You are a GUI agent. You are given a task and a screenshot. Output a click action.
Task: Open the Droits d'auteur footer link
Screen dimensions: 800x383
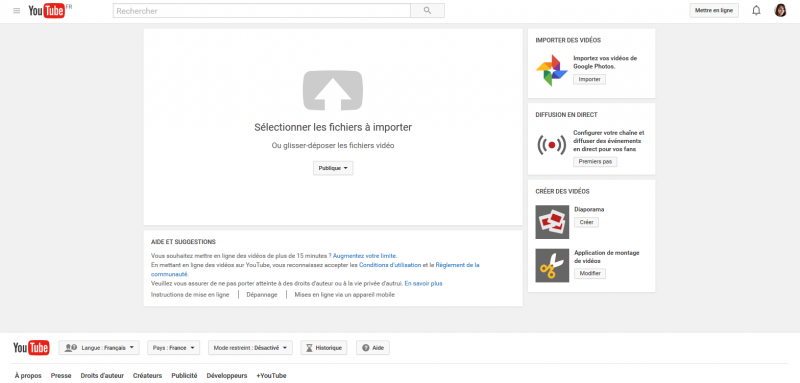point(102,376)
